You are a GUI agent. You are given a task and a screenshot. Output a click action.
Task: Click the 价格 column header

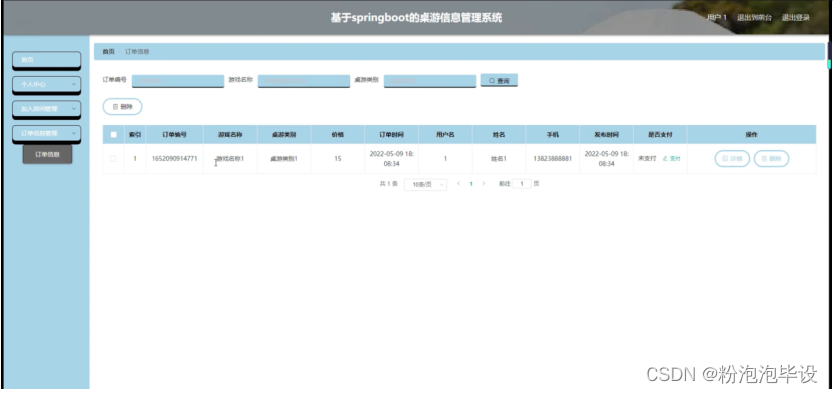tap(337, 134)
